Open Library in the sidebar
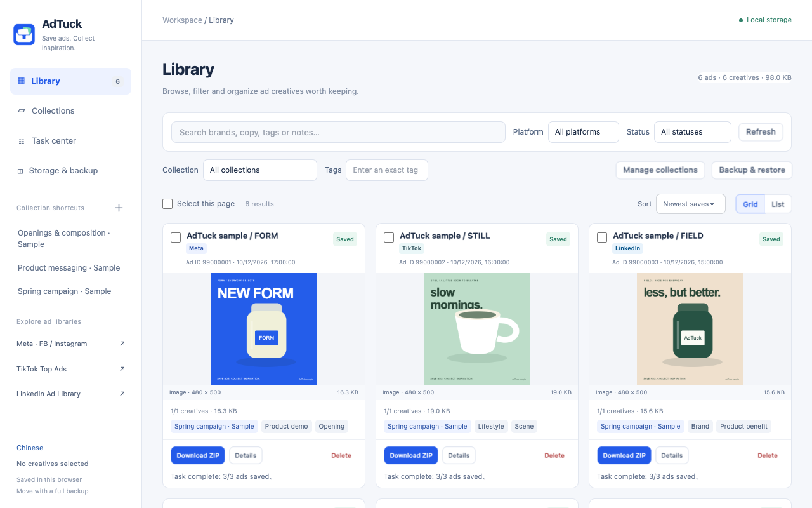 click(70, 81)
